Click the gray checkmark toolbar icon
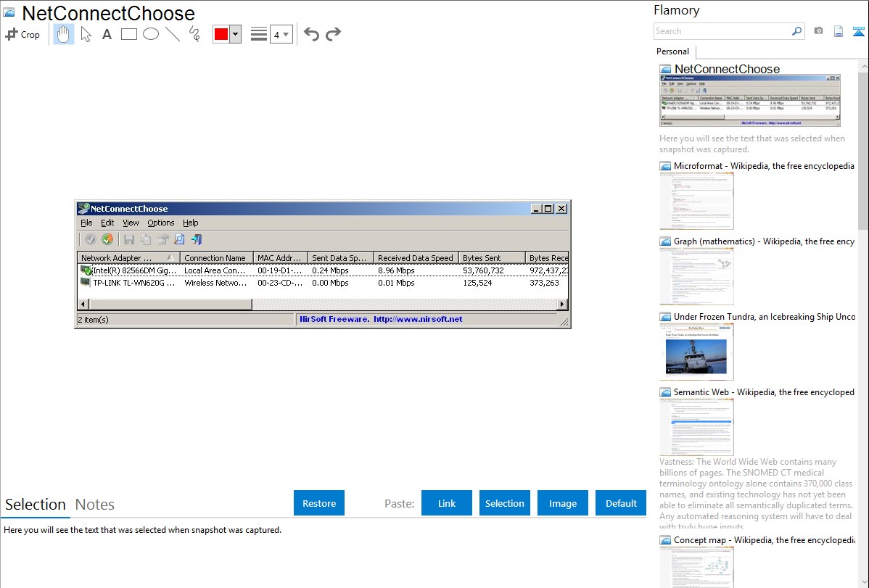 (x=91, y=239)
